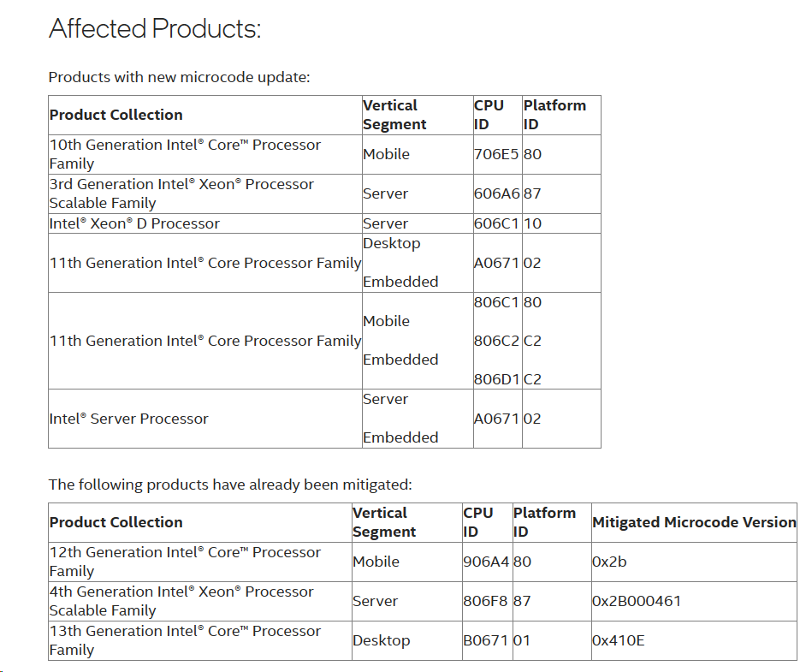Screen dimensions: 812x672
Task: Select CPU ID B0671 in the Desktop row
Action: (x=486, y=640)
